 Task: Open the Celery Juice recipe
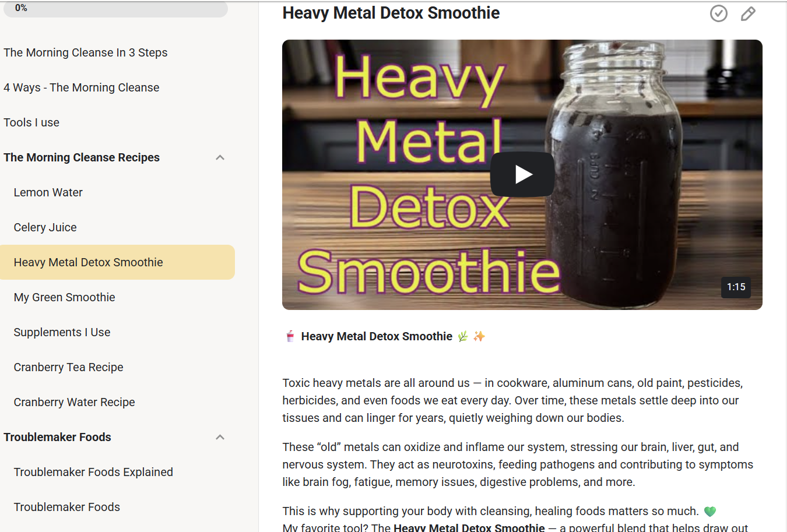[45, 227]
